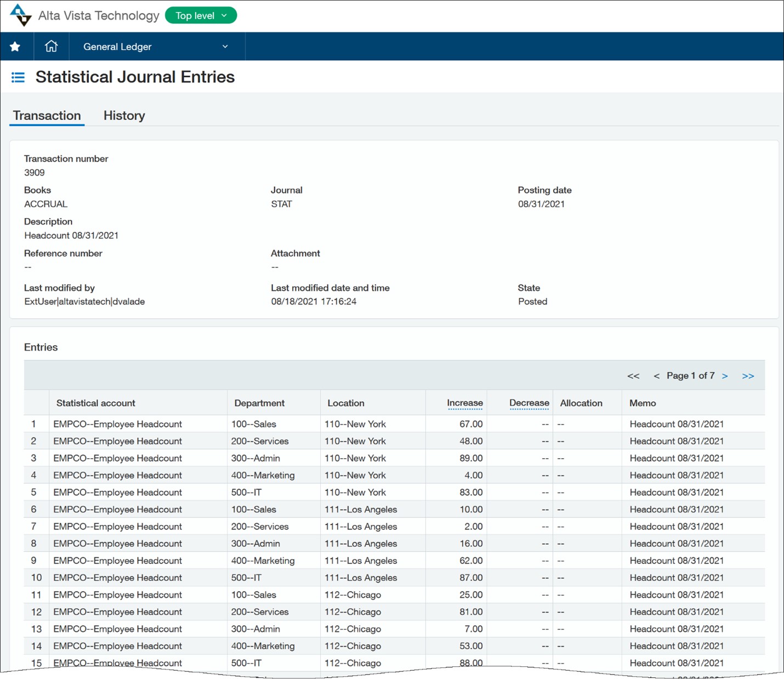Switch to the History tab

124,116
